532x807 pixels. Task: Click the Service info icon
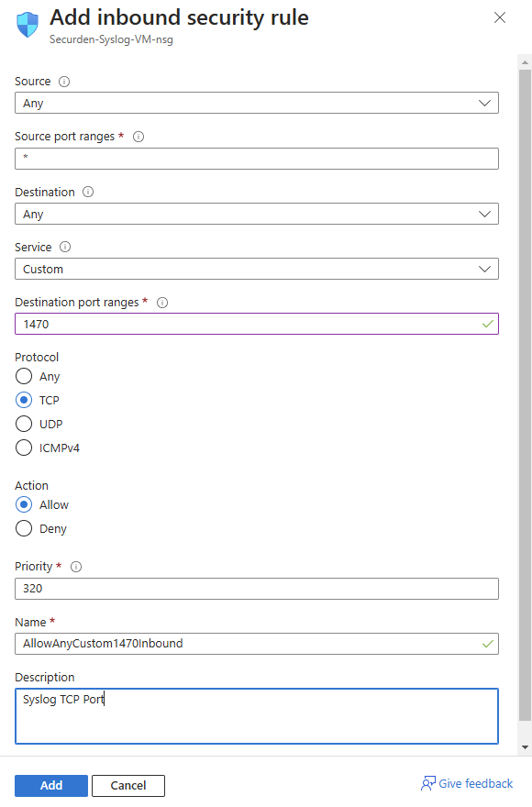click(x=65, y=247)
